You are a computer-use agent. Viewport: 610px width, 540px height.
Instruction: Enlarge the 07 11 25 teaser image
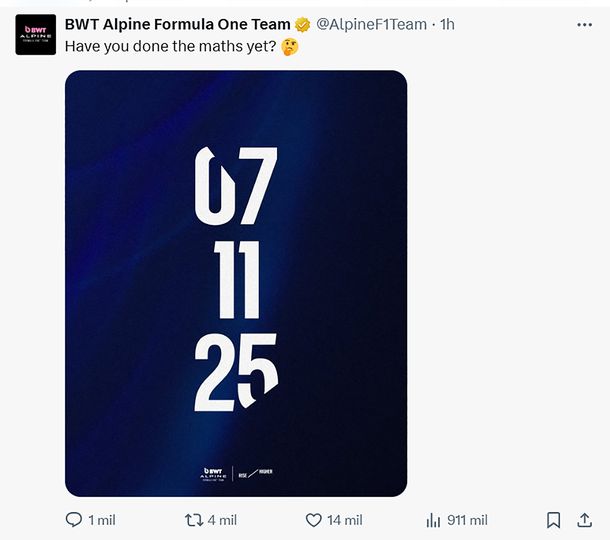coord(236,283)
